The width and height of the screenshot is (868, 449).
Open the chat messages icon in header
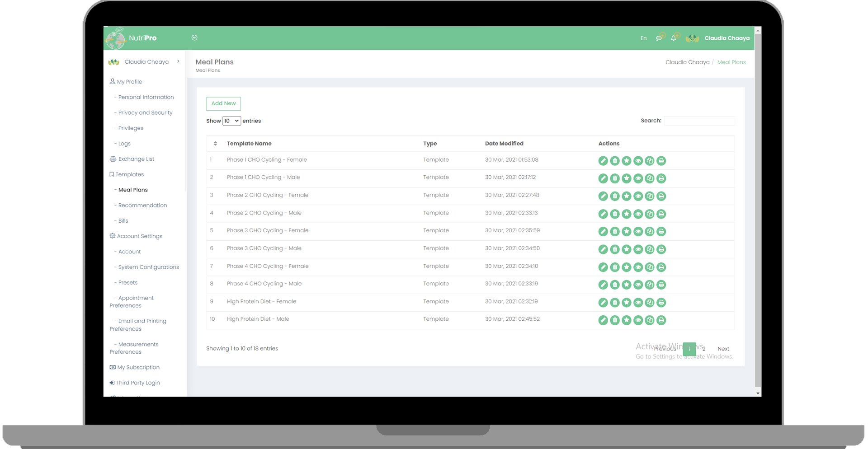(x=659, y=38)
